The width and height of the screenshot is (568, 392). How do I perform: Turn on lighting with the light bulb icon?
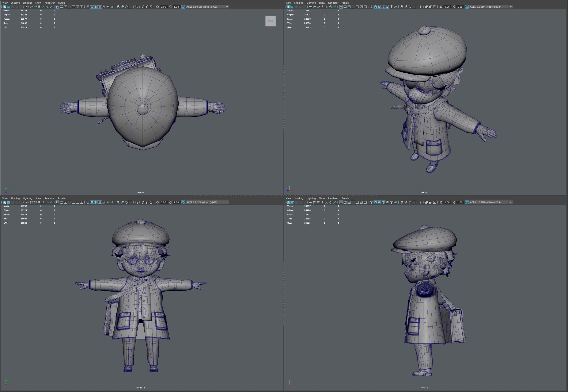click(x=108, y=7)
